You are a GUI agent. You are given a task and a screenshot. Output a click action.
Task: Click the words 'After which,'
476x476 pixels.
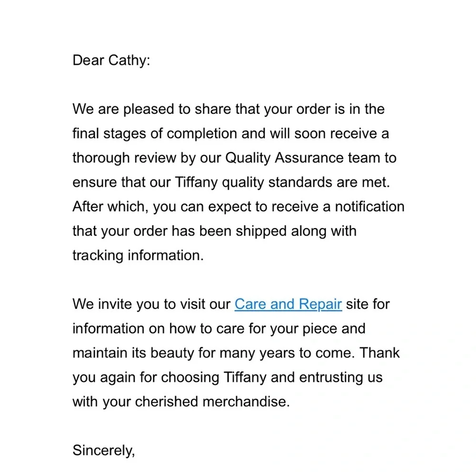click(x=110, y=207)
